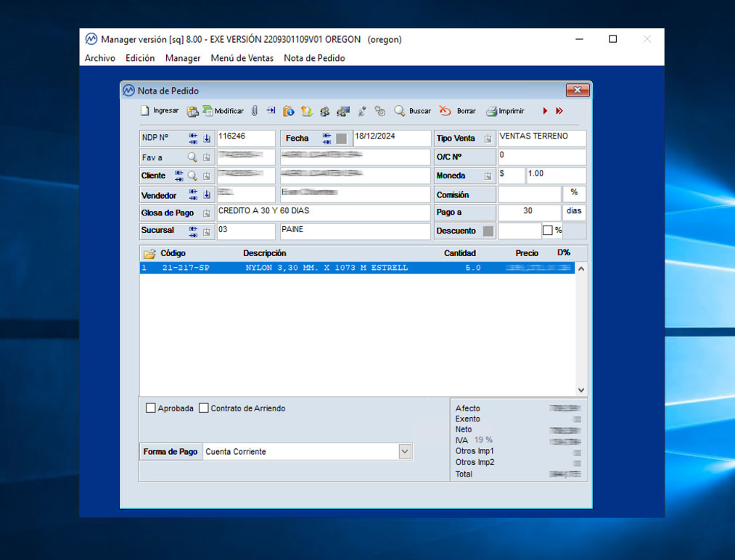Open the Nota de Pedido menu
Screen dimensions: 735x560
click(314, 58)
